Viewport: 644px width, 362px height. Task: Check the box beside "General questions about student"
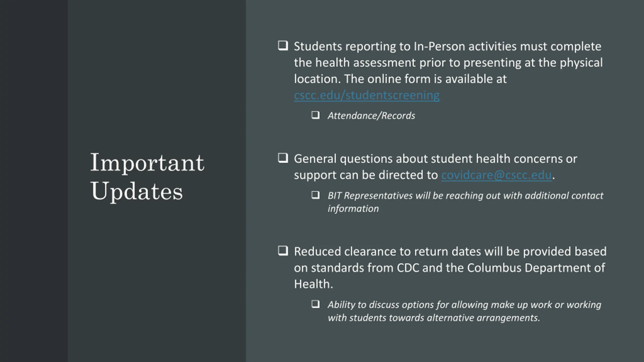click(x=283, y=158)
